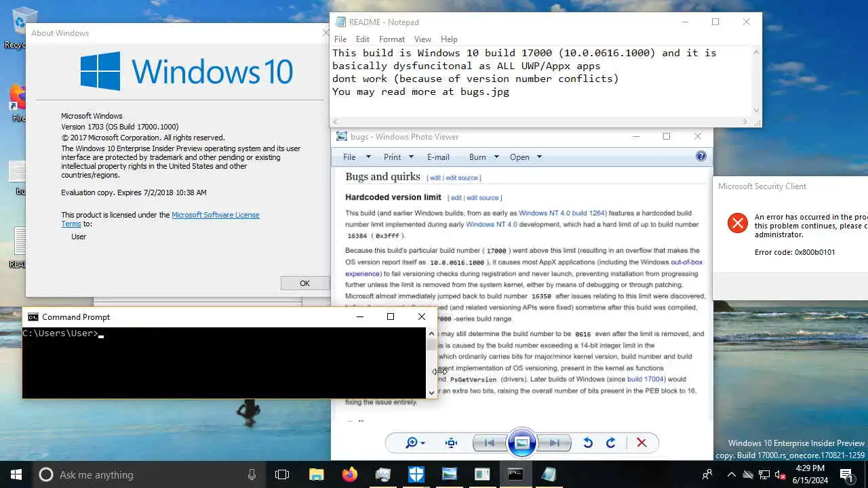The height and width of the screenshot is (488, 868).
Task: Click the Actual Size icon in Photo Viewer
Action: [x=451, y=443]
